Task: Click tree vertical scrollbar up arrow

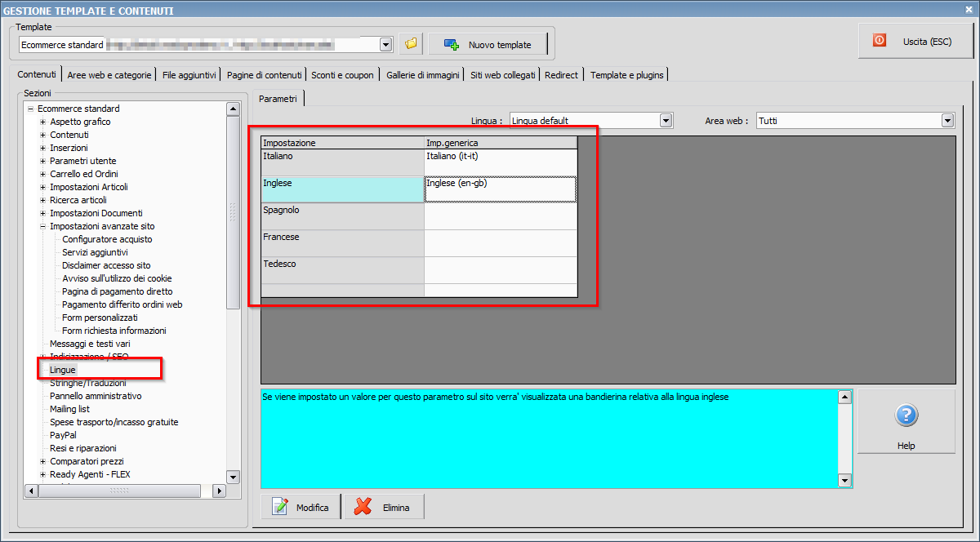Action: (x=233, y=109)
